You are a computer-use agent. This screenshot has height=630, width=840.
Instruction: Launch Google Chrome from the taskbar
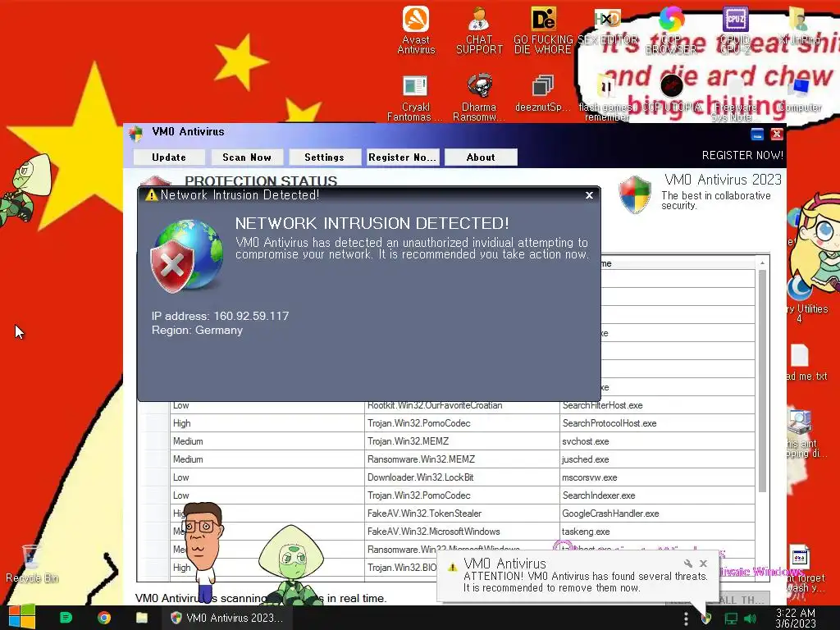point(104,618)
